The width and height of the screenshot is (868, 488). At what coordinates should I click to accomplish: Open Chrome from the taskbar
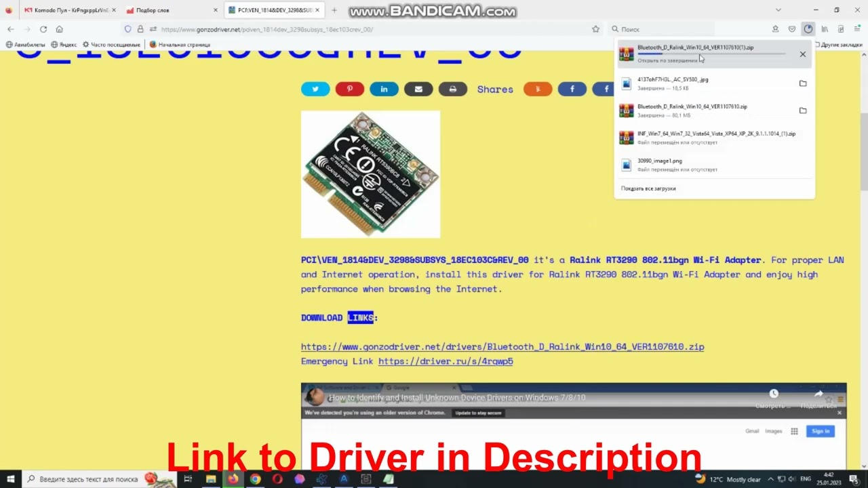point(255,479)
